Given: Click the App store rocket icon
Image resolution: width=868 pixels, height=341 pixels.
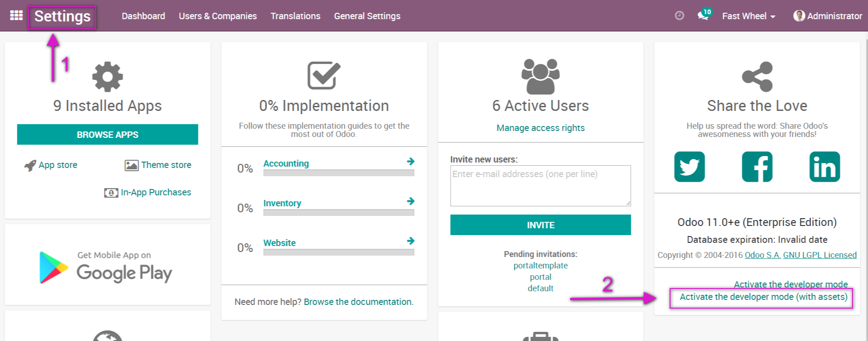Looking at the screenshot, I should (30, 165).
